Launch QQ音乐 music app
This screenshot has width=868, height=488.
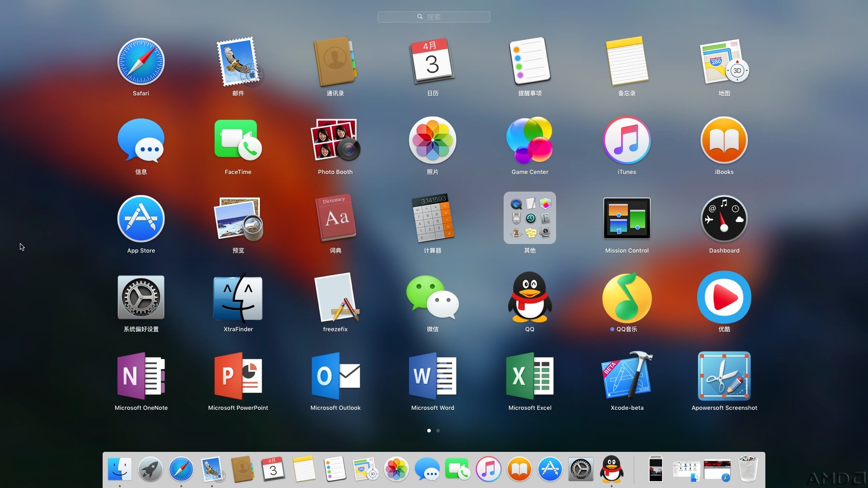pos(627,297)
